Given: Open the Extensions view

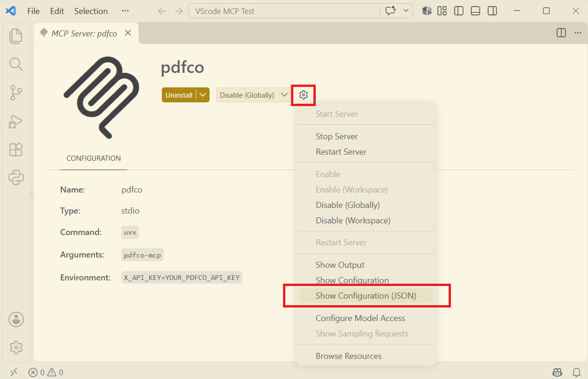Looking at the screenshot, I should click(16, 150).
